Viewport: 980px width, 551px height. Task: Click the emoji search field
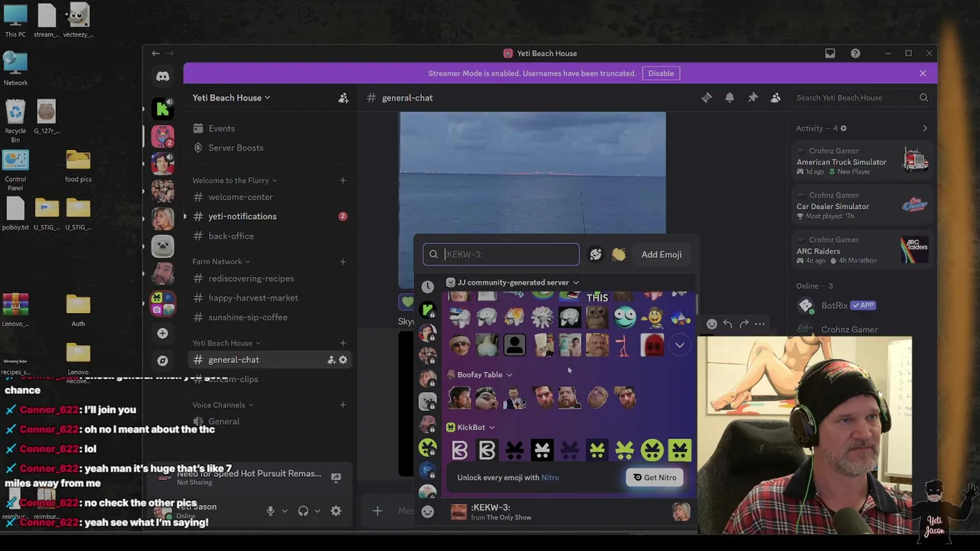(x=501, y=254)
